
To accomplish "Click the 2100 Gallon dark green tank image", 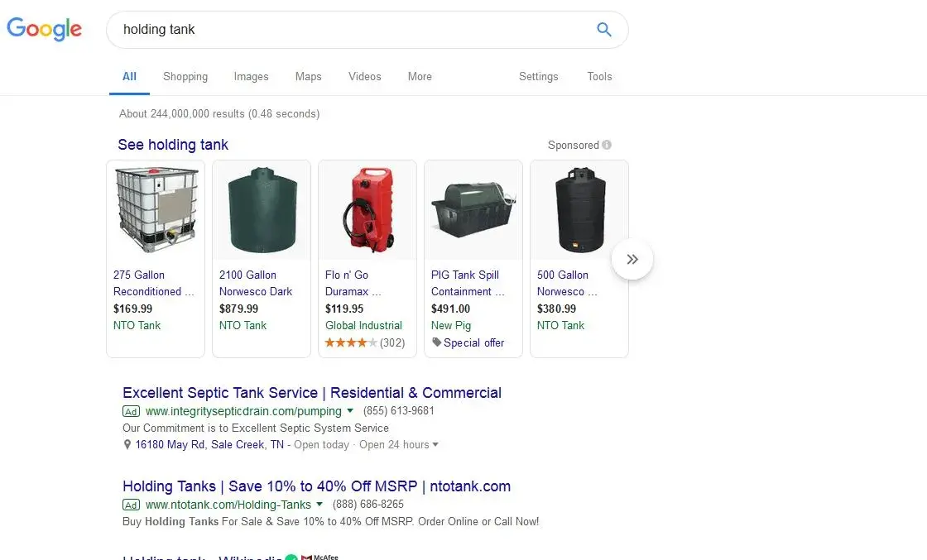I will [x=262, y=210].
